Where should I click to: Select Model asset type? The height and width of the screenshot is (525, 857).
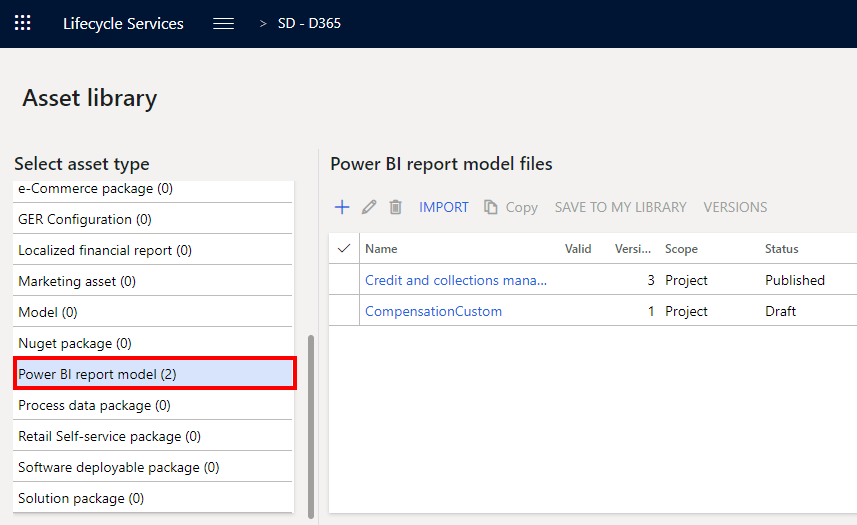(153, 312)
